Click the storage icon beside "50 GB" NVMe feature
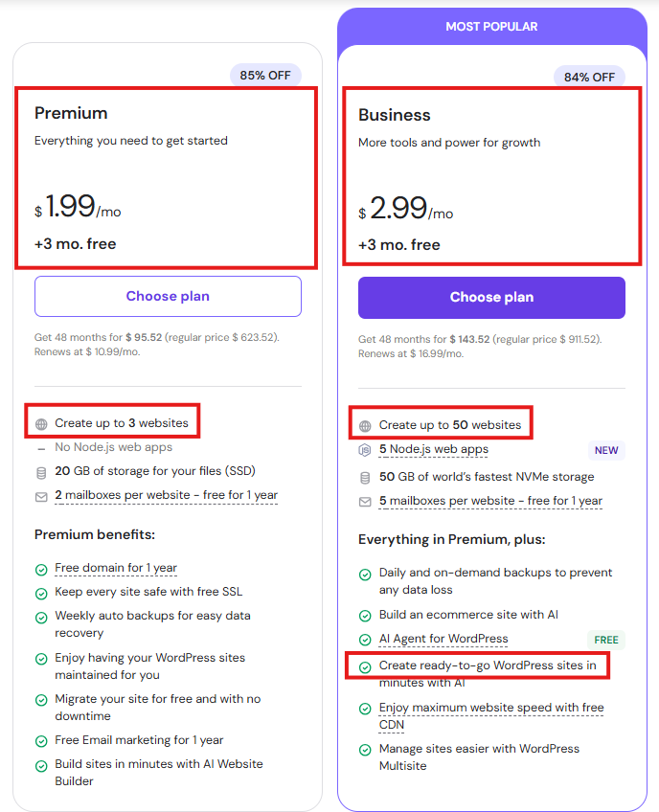Screen dimensions: 659x812 [365, 475]
